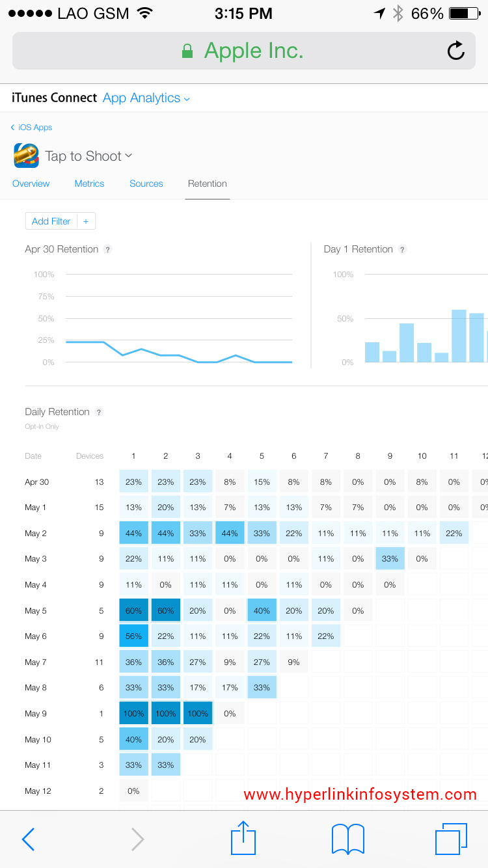Open Safari tabs overview icon
The width and height of the screenshot is (488, 868).
point(451,839)
